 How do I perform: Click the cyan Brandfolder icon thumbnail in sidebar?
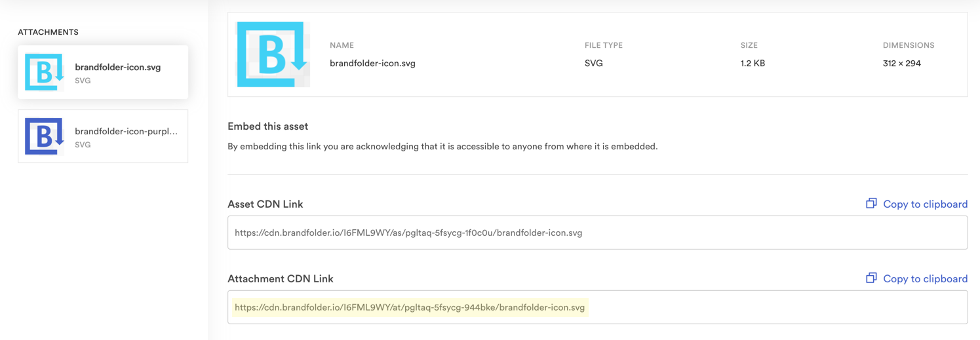point(45,72)
